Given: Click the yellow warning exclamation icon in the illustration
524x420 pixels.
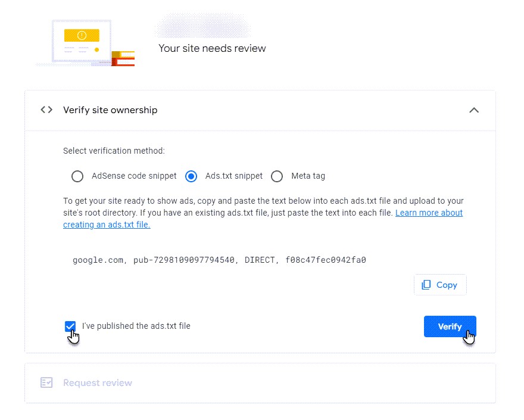Looking at the screenshot, I should [x=82, y=36].
